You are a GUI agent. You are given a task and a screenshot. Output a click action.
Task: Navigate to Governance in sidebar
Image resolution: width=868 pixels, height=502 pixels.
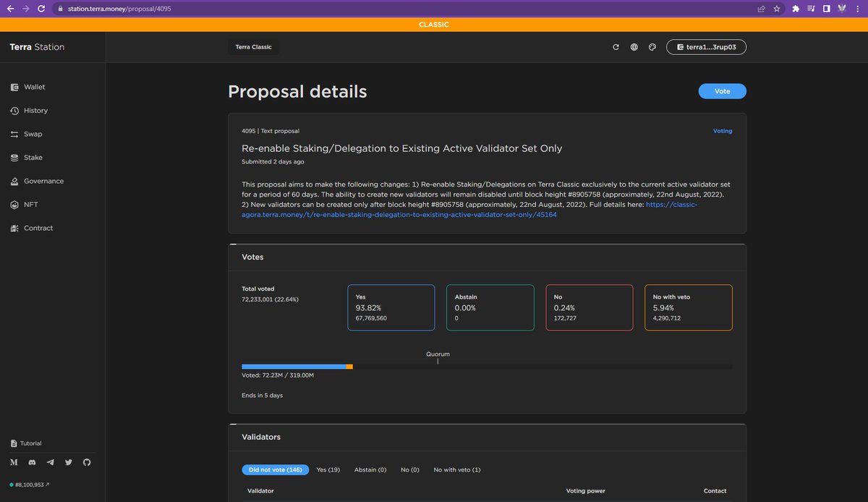(x=38, y=181)
